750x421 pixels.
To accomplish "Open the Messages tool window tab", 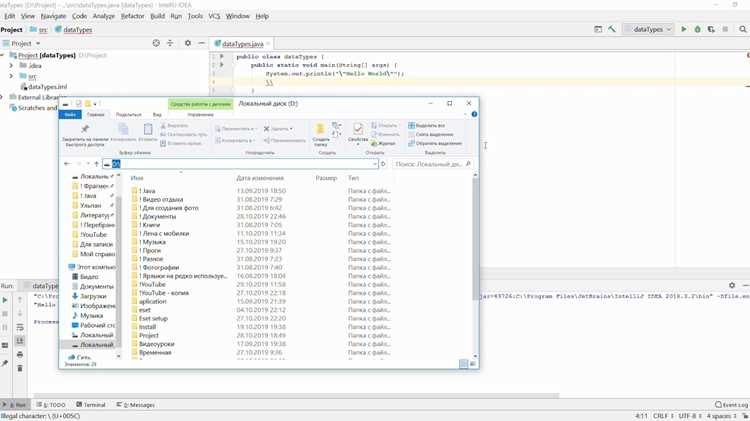I will (x=136, y=405).
